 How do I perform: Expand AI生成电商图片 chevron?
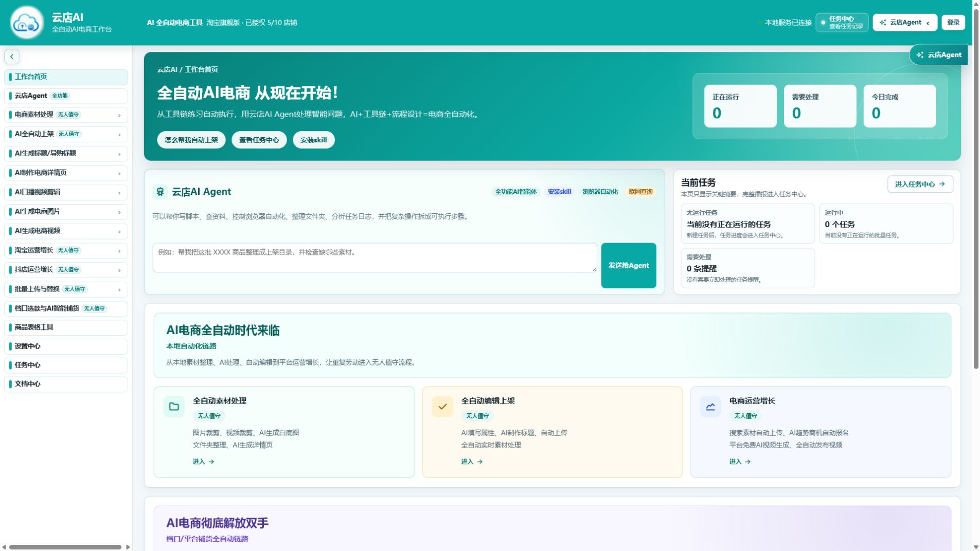pyautogui.click(x=119, y=212)
